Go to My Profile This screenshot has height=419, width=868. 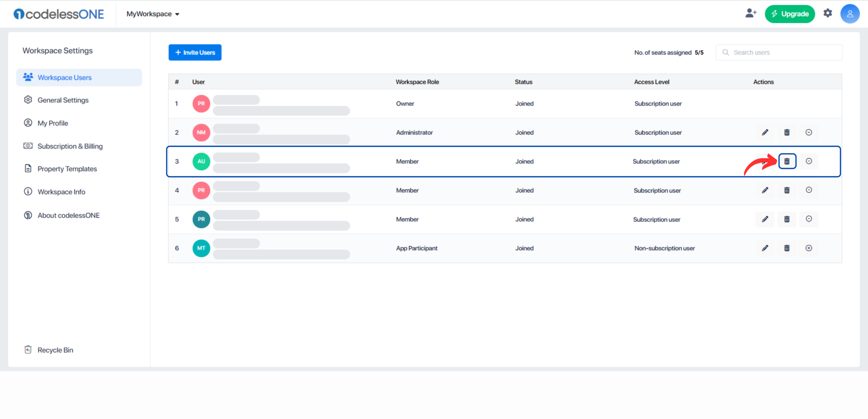tap(53, 123)
